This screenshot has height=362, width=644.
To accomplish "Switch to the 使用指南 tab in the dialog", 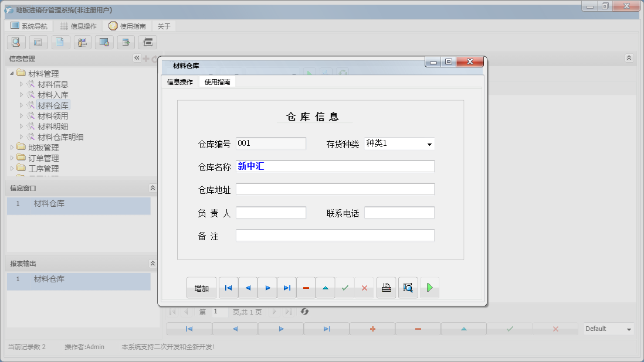I will point(217,81).
